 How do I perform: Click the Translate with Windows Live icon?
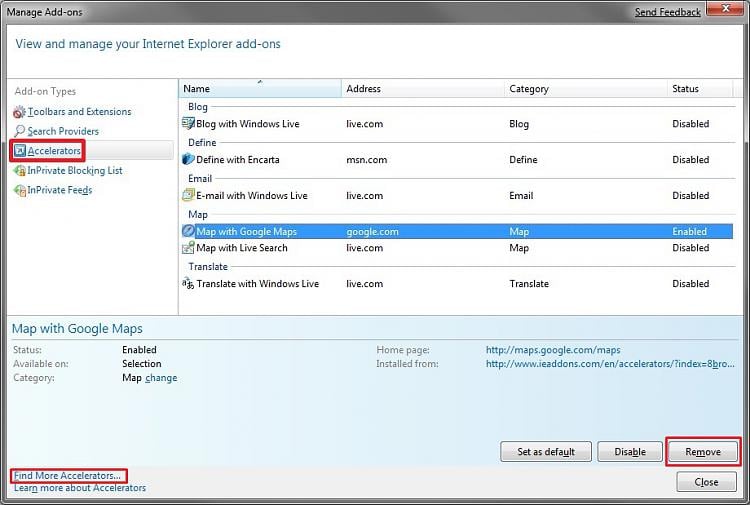tap(188, 284)
